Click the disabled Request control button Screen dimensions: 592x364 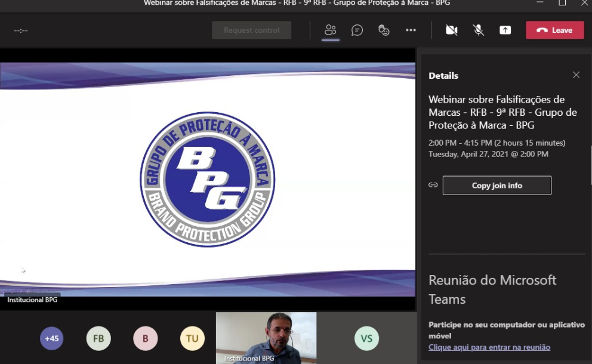click(x=251, y=30)
